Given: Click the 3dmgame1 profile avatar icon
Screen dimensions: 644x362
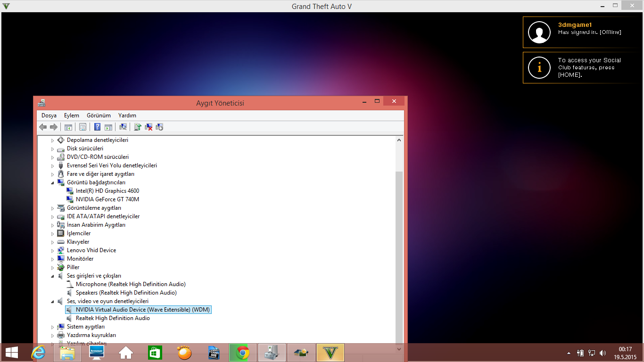Looking at the screenshot, I should [x=539, y=32].
